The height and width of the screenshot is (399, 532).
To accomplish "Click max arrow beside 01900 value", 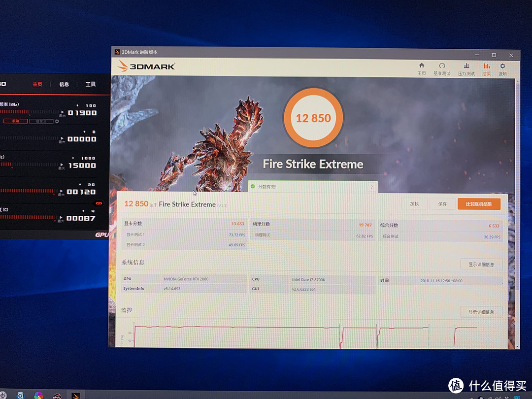I will pos(62,113).
